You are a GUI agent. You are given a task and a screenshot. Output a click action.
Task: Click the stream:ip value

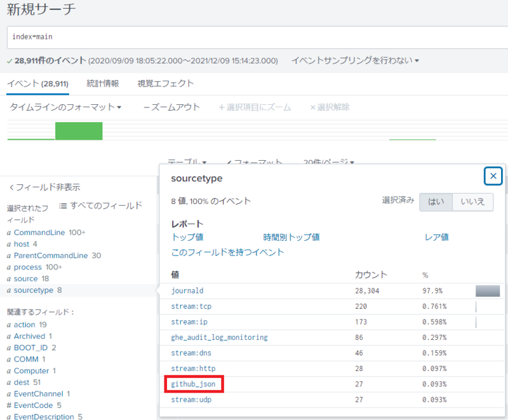(189, 322)
